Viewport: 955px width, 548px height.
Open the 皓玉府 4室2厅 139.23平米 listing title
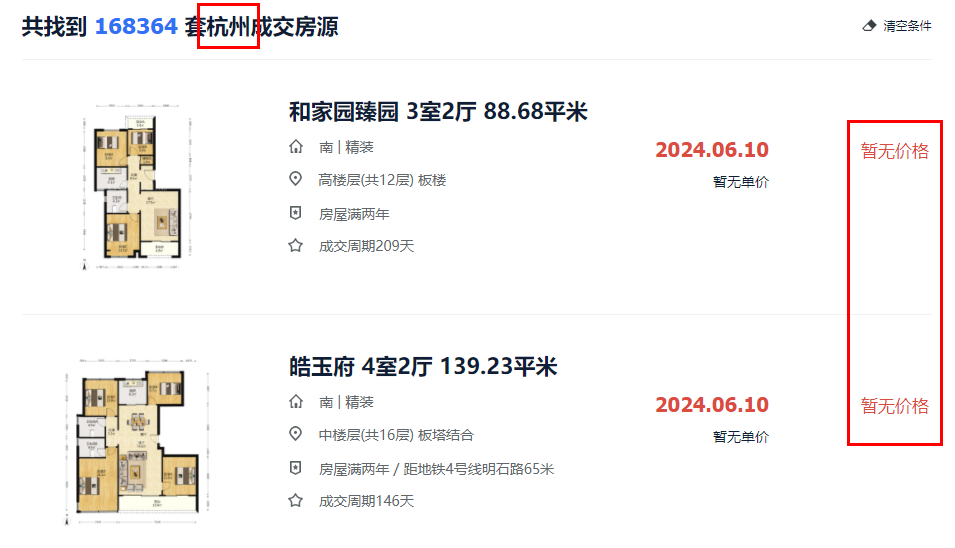point(423,367)
